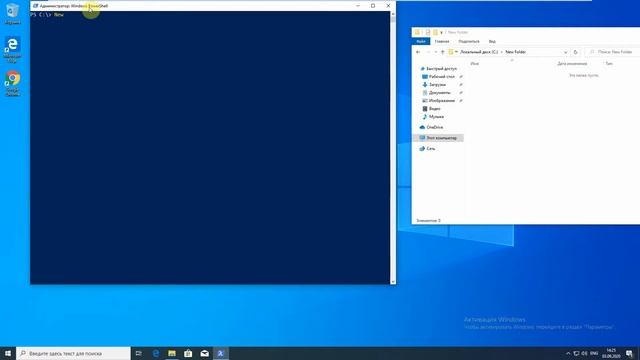This screenshot has height=360, width=640.
Task: Show hidden tray icons chevron
Action: (568, 353)
